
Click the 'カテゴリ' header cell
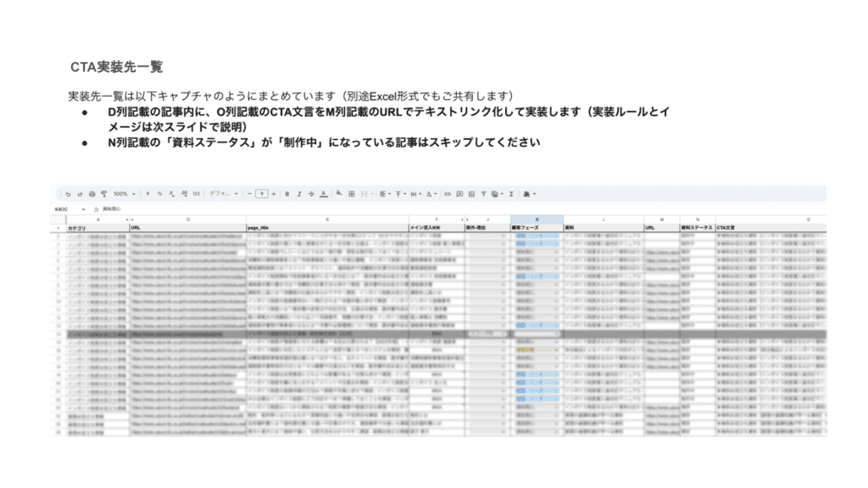tap(98, 228)
